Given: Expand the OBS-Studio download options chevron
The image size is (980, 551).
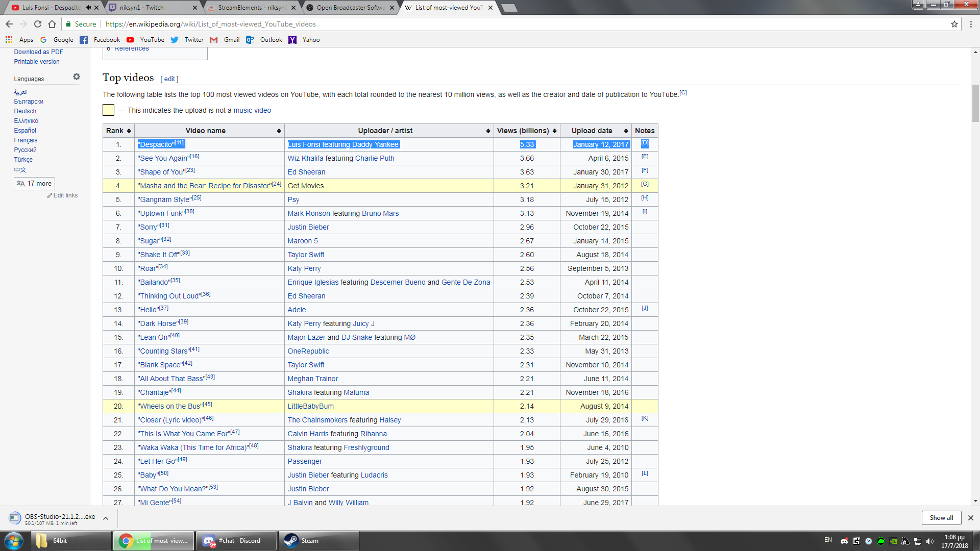Looking at the screenshot, I should coord(106,518).
